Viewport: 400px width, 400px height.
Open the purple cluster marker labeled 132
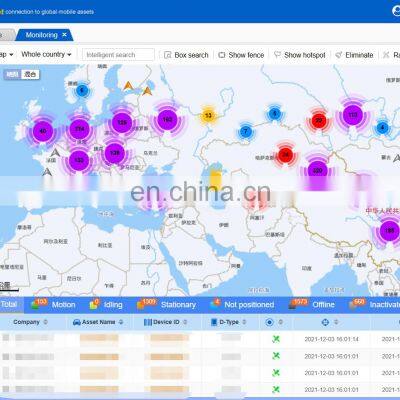pos(79,160)
